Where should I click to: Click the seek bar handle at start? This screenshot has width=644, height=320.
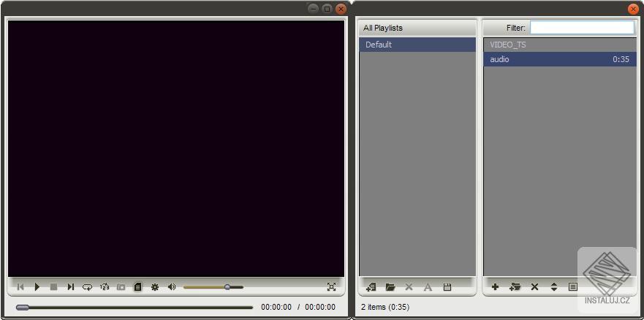(22, 308)
